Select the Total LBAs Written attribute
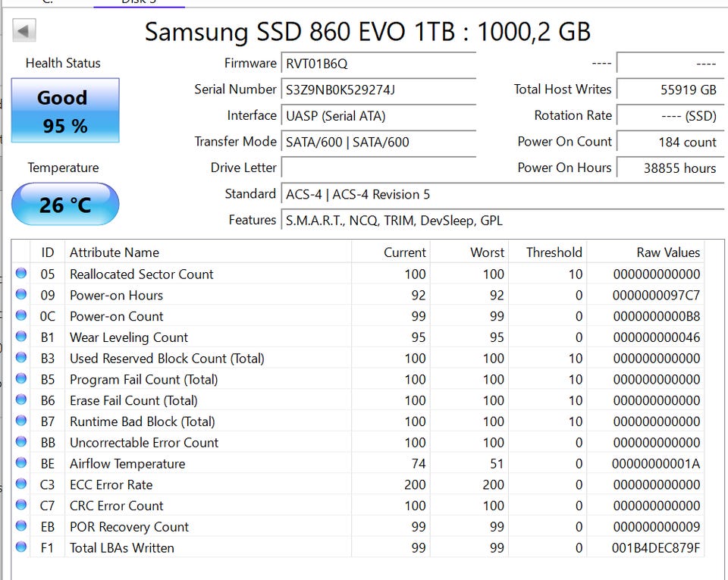 click(x=121, y=547)
